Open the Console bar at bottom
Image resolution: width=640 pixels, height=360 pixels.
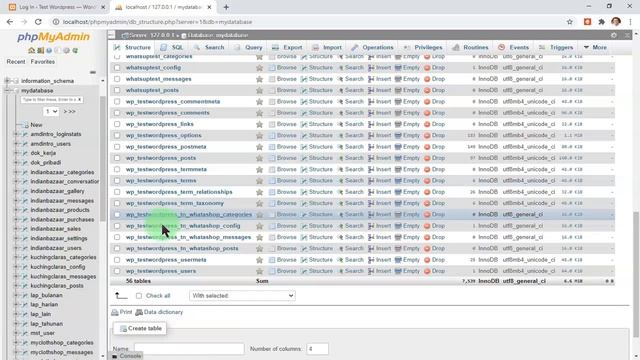click(x=127, y=356)
